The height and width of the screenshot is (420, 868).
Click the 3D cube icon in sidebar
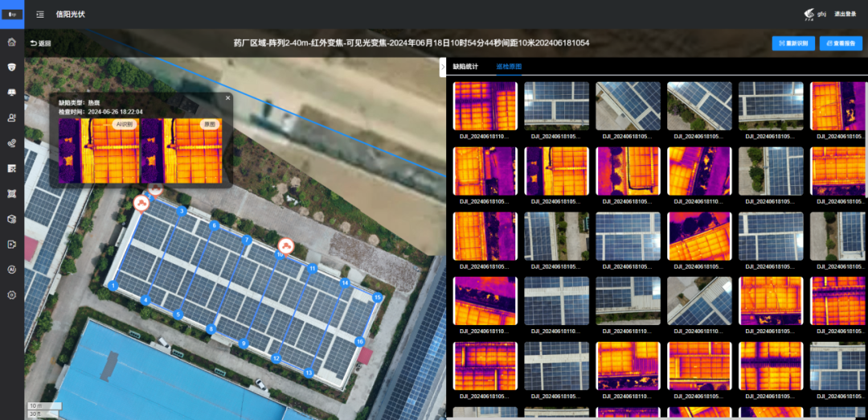(11, 219)
